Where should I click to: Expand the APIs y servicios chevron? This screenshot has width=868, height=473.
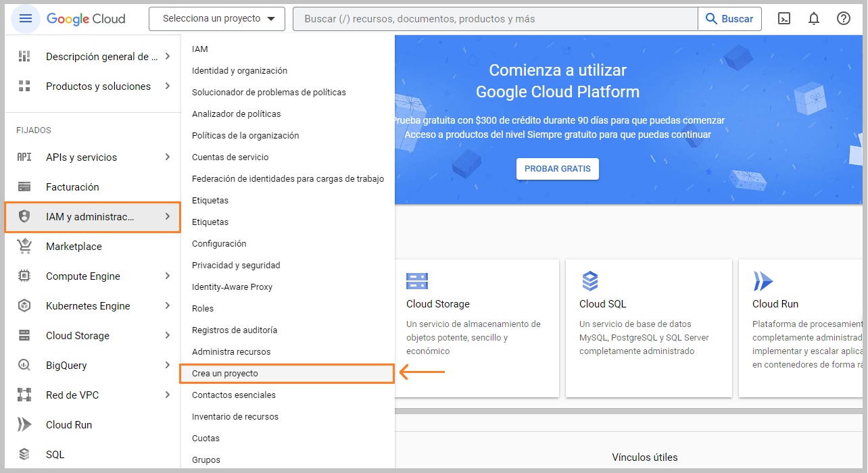click(x=168, y=157)
